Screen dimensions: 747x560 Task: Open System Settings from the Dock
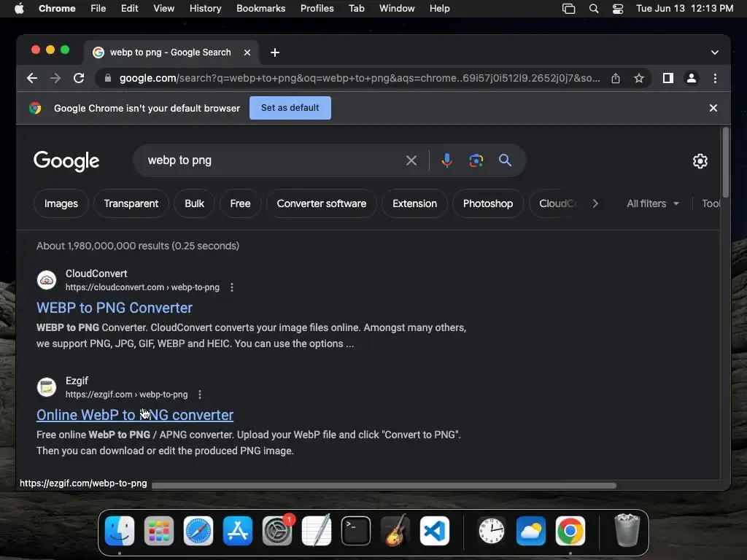click(x=277, y=531)
